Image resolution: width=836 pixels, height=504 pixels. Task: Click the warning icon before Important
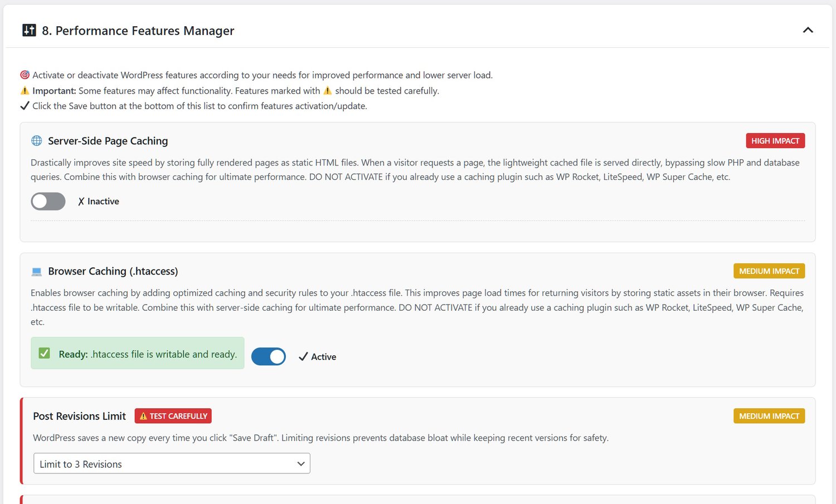tap(25, 91)
